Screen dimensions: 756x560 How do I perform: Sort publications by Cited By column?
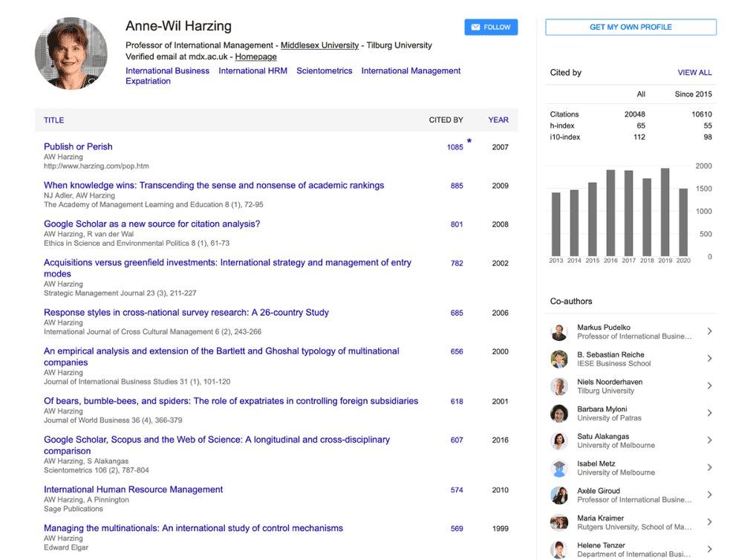point(446,120)
